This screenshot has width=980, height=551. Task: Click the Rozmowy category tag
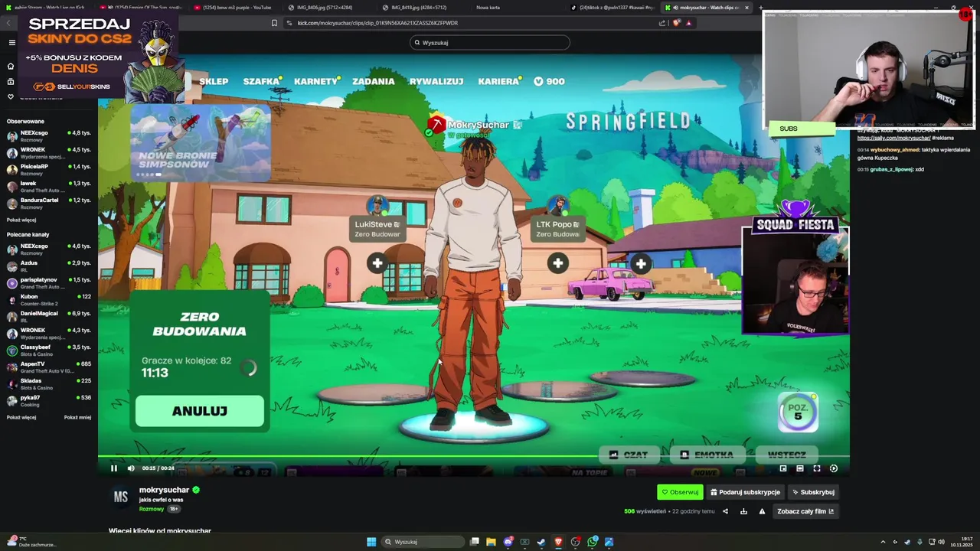(152, 509)
